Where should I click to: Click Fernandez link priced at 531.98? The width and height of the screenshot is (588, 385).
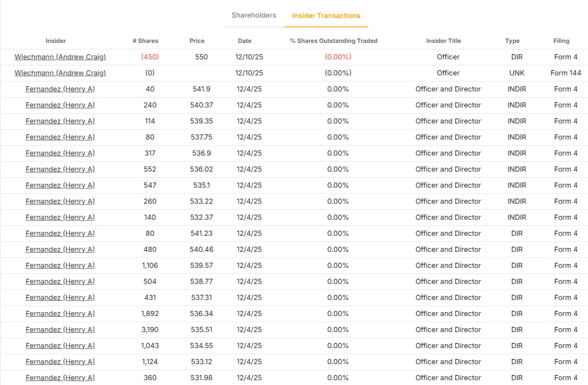(x=60, y=378)
